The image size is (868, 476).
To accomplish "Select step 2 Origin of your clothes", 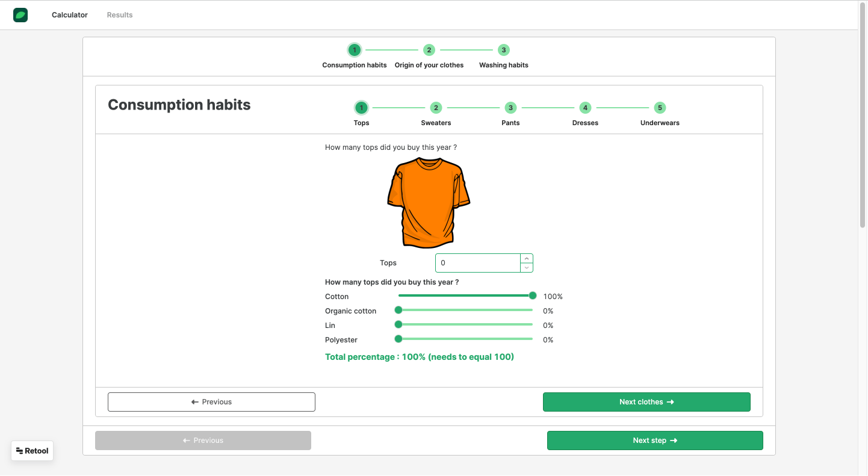I will coord(429,50).
